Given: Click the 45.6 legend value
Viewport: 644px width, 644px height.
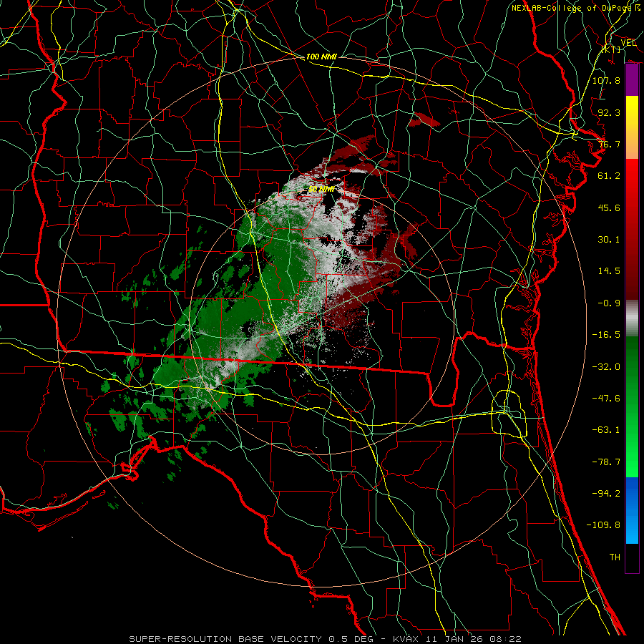Looking at the screenshot, I should coord(609,208).
